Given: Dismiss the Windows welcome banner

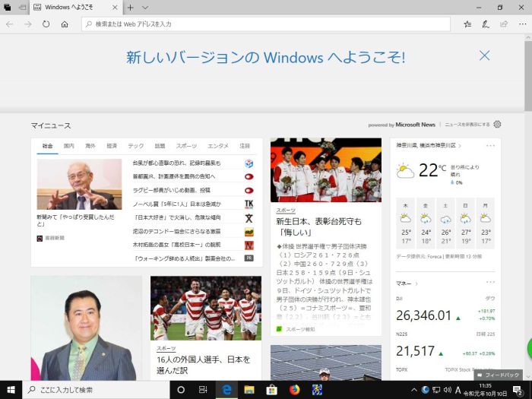Looking at the screenshot, I should 484,55.
